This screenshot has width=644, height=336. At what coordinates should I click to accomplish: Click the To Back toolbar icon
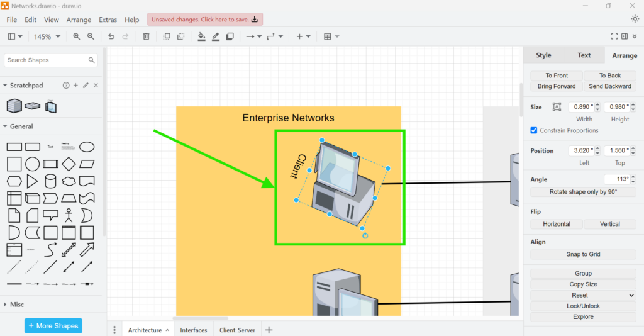(180, 36)
